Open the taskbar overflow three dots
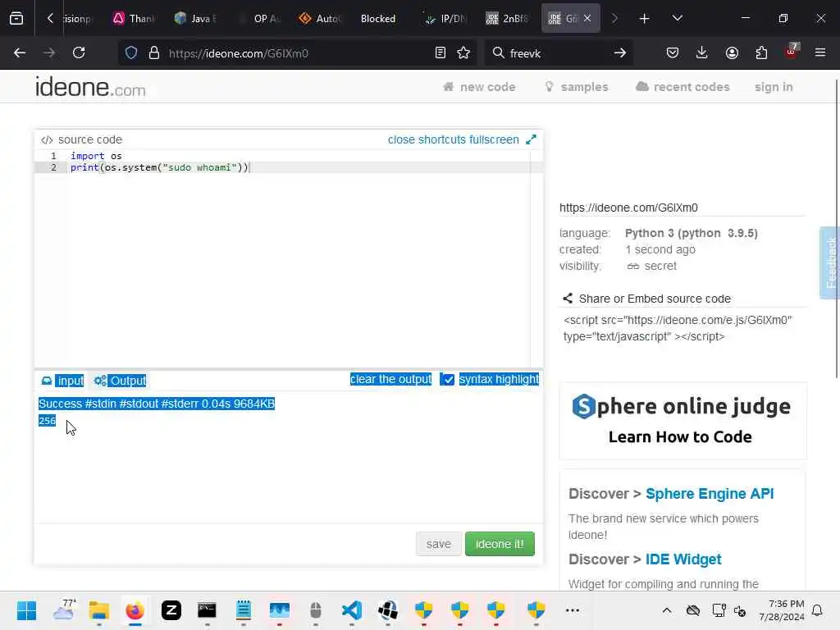 click(572, 610)
